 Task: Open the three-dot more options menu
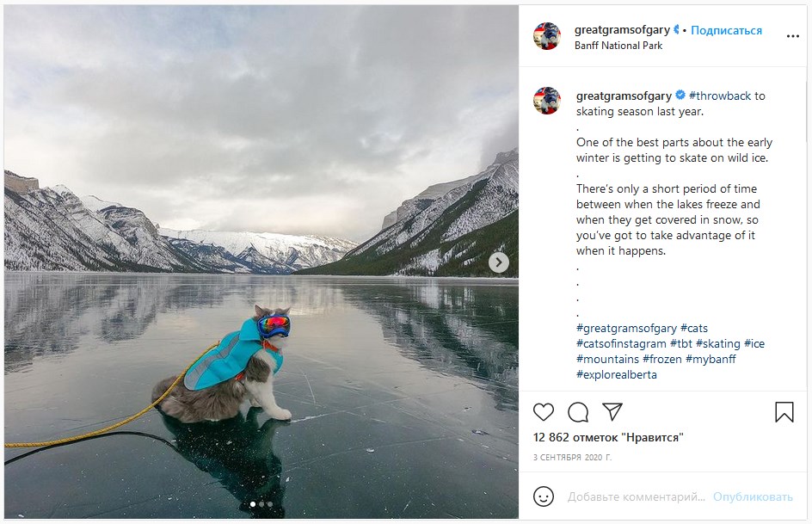coord(792,36)
